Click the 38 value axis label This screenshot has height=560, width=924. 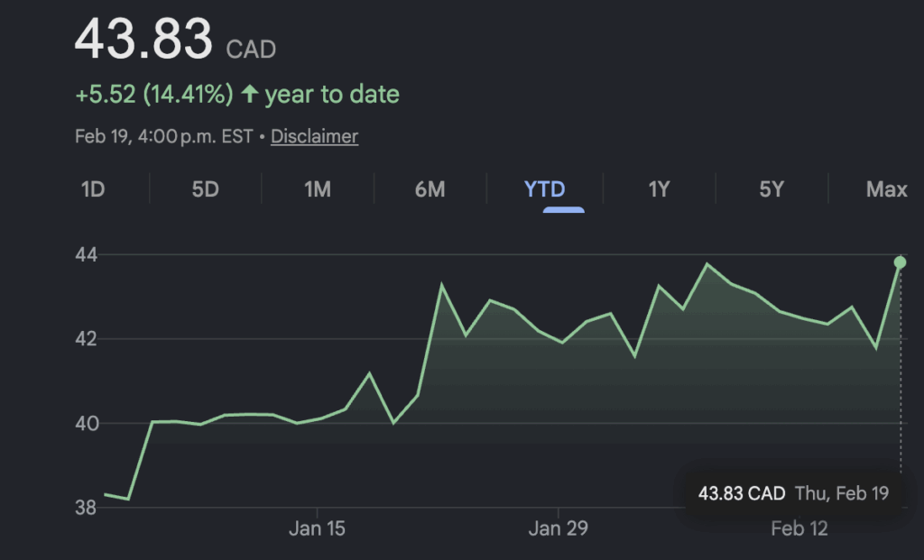click(x=88, y=508)
